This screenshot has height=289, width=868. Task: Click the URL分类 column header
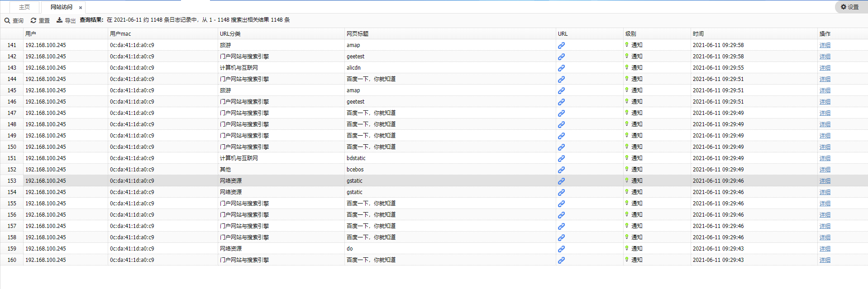(x=230, y=34)
